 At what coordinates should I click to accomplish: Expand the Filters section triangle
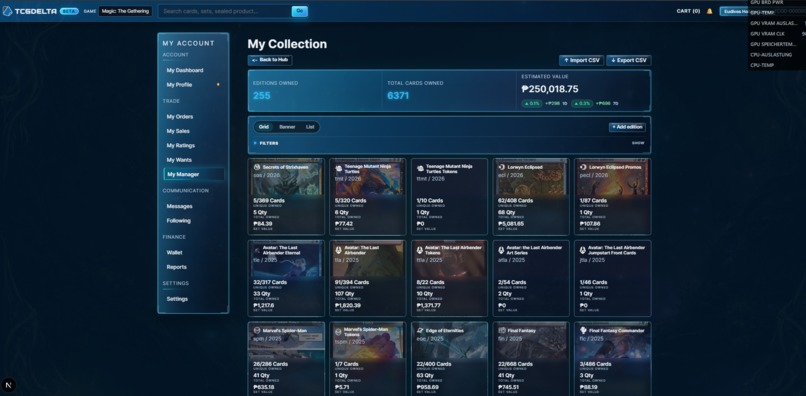255,143
